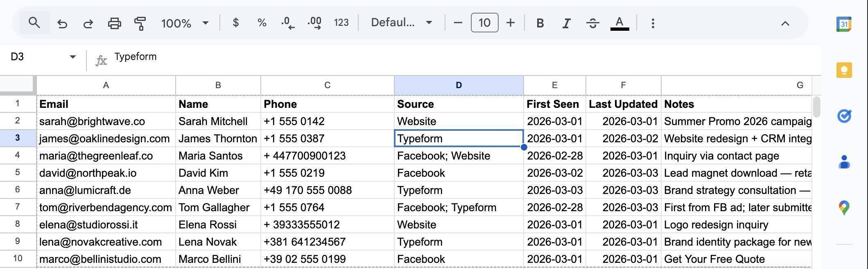868x269 pixels.
Task: Format as percent with % icon
Action: (262, 23)
